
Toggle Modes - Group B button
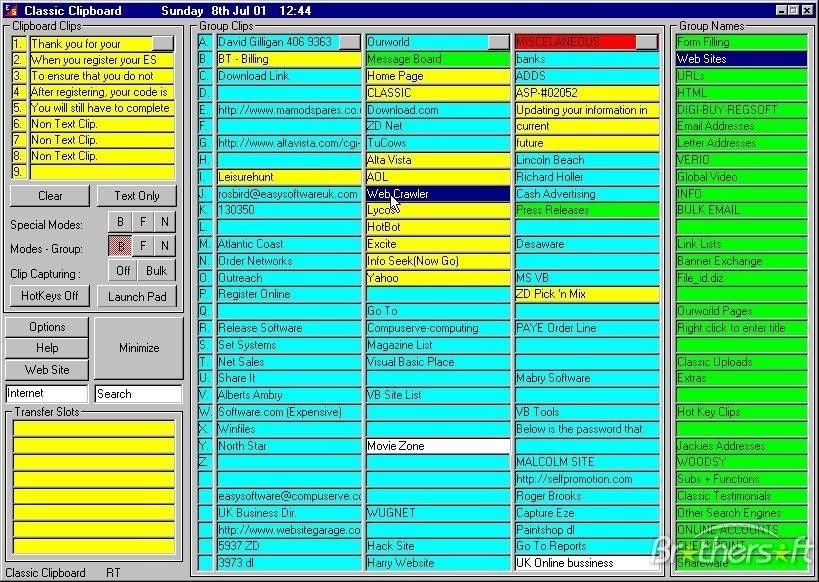pyautogui.click(x=120, y=246)
